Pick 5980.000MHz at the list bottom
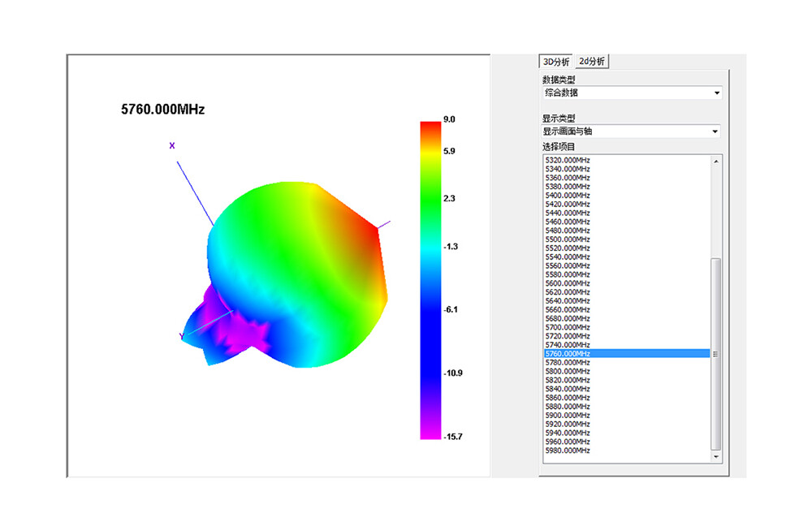 point(568,451)
